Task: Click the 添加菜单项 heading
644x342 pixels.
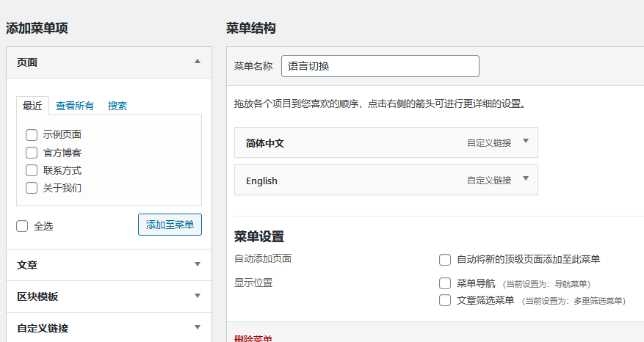Action: point(37,29)
